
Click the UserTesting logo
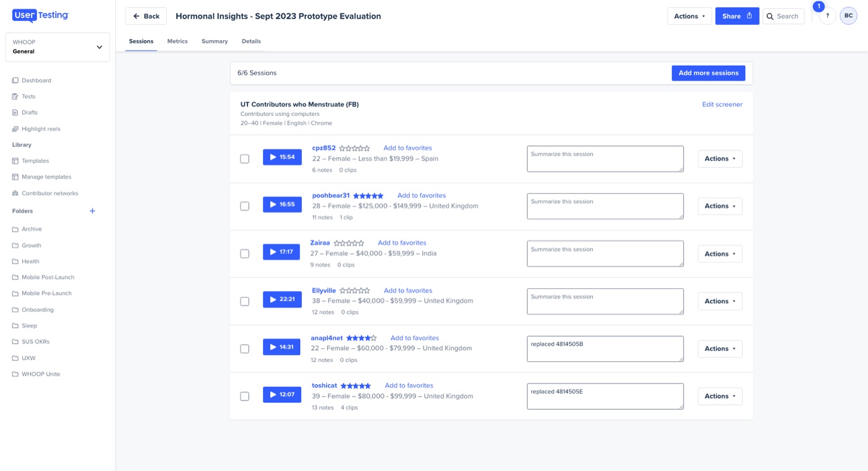40,15
